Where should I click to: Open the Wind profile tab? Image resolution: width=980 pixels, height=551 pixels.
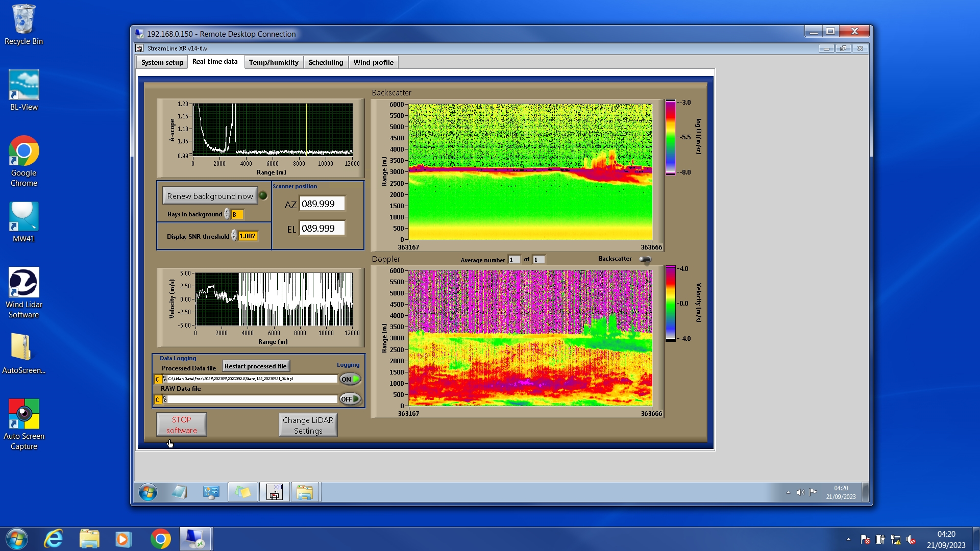tap(373, 62)
